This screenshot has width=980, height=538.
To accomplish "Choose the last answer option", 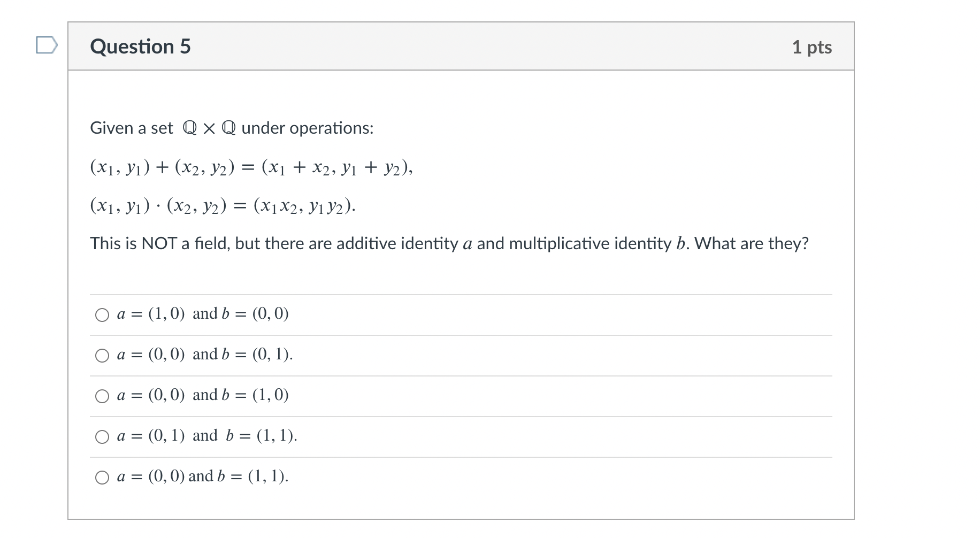I will (x=102, y=476).
